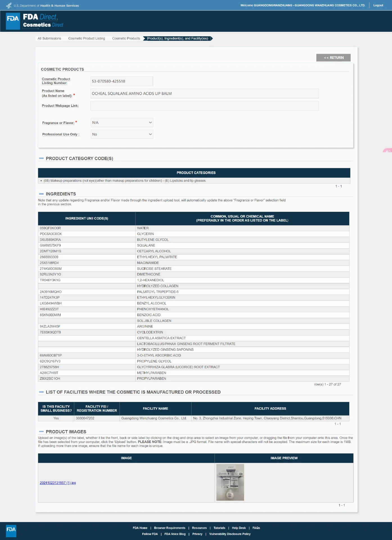This screenshot has width=392, height=540.
Task: Click facility FEI number 3030647202
Action: pyautogui.click(x=85, y=418)
